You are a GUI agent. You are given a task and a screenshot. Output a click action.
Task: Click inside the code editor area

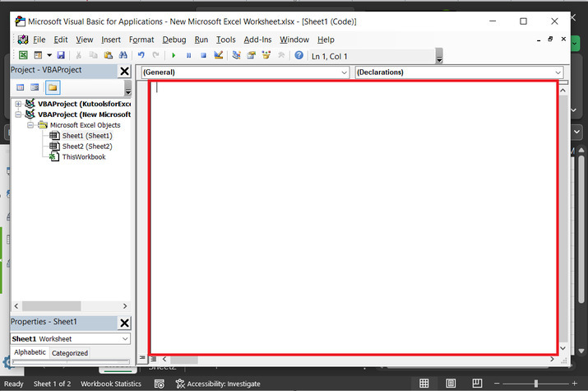pos(354,218)
